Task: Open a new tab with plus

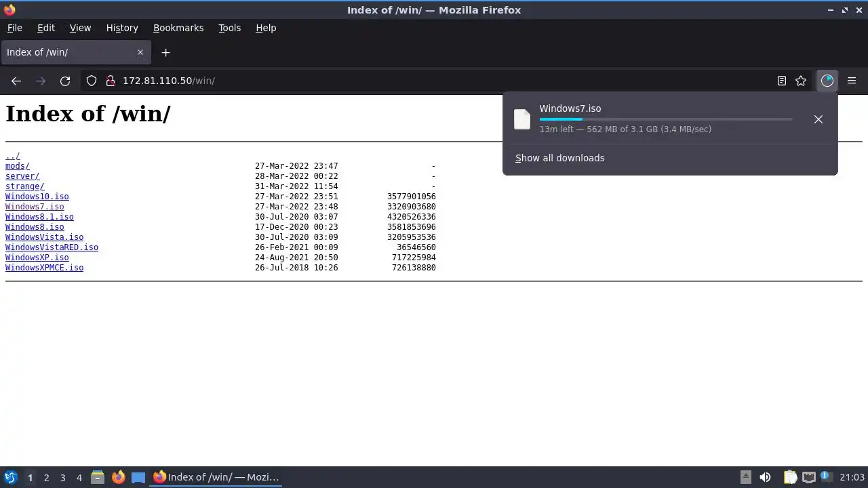Action: click(x=165, y=52)
